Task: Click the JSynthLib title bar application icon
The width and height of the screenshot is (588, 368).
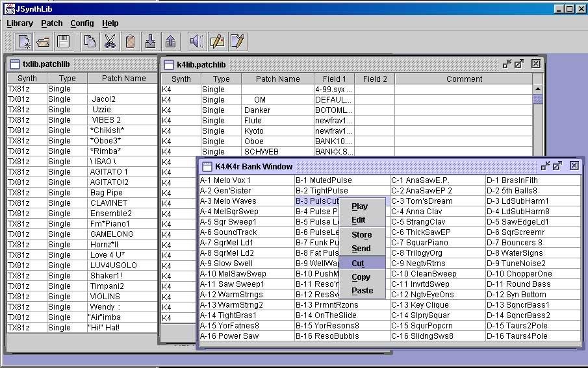Action: coord(9,8)
